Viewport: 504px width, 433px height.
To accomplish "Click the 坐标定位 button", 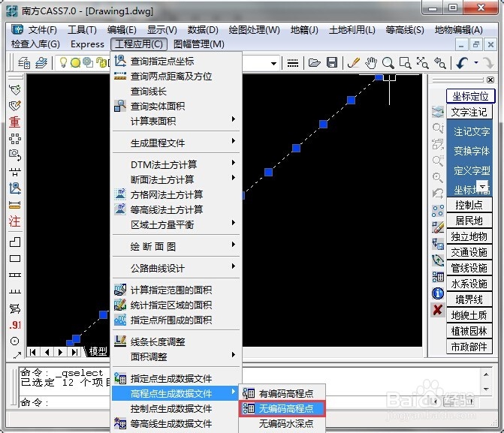I will coord(470,96).
